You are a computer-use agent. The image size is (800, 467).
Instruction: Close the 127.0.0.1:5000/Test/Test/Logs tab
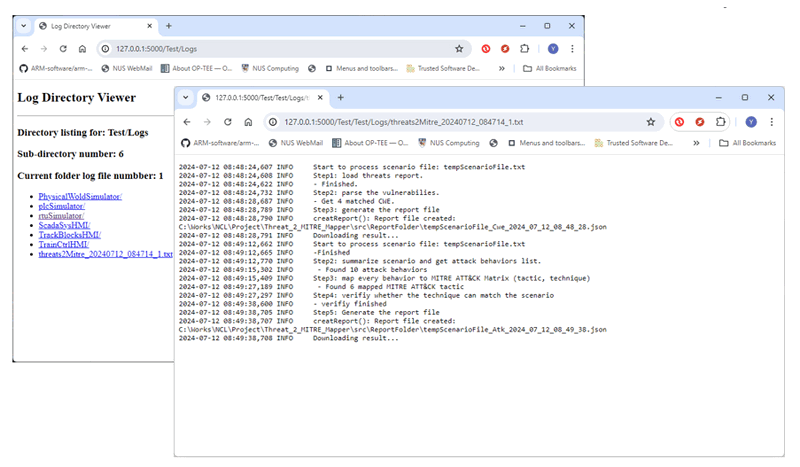click(x=320, y=97)
